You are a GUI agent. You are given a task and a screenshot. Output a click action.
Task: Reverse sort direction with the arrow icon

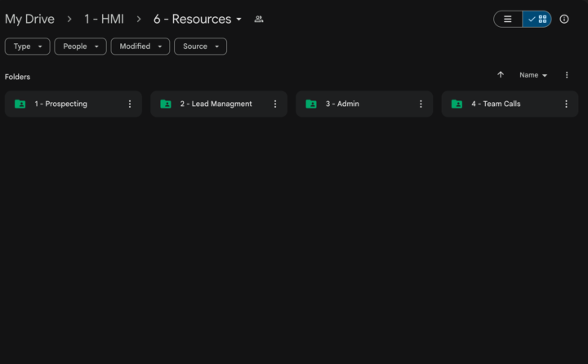[501, 75]
